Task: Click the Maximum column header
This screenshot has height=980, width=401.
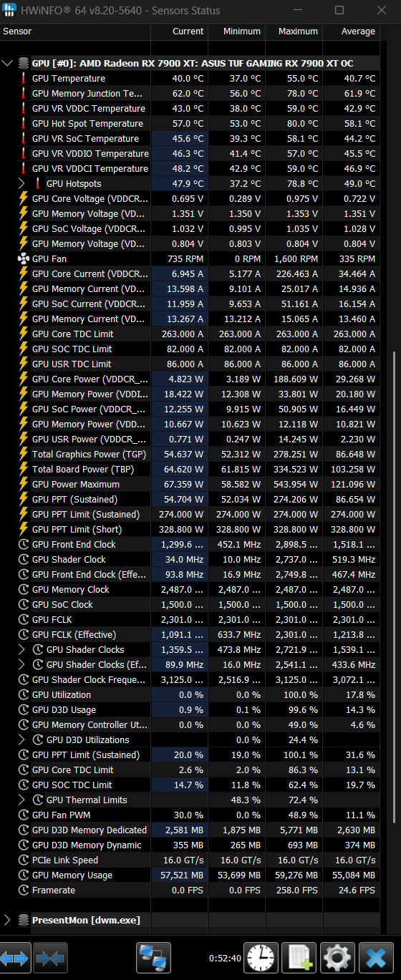Action: click(294, 31)
